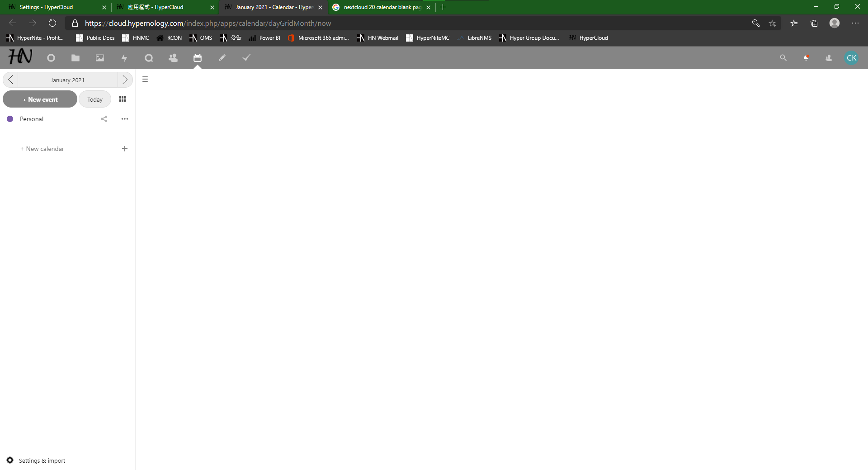Screen dimensions: 868x470
Task: Open Personal calendar three-dot menu
Action: (125, 119)
